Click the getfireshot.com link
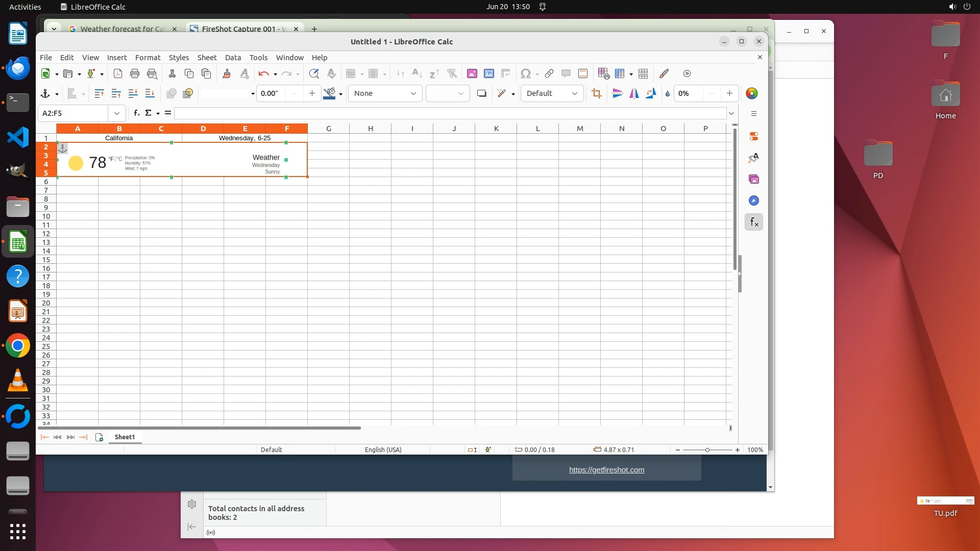Image resolution: width=980 pixels, height=551 pixels. point(606,470)
